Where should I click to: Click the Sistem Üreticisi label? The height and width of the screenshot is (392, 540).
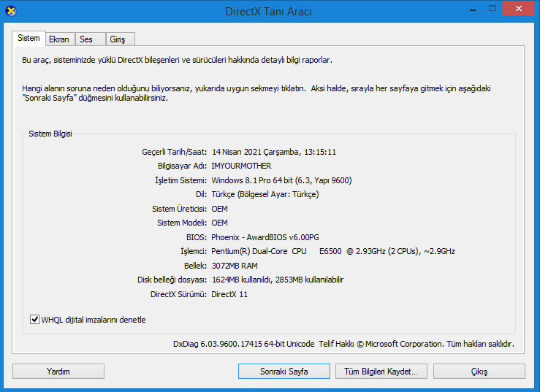(180, 209)
